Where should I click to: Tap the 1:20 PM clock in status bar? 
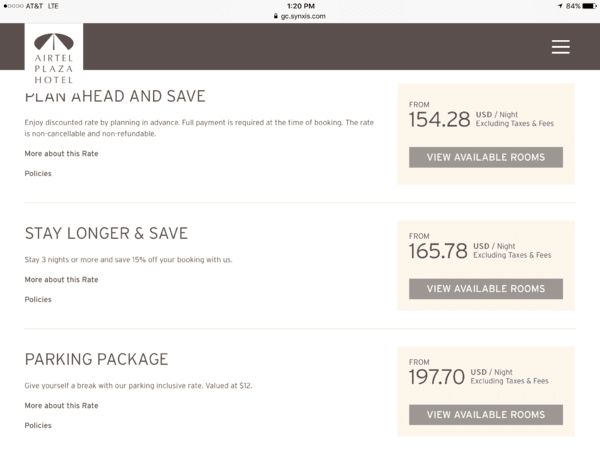point(301,6)
